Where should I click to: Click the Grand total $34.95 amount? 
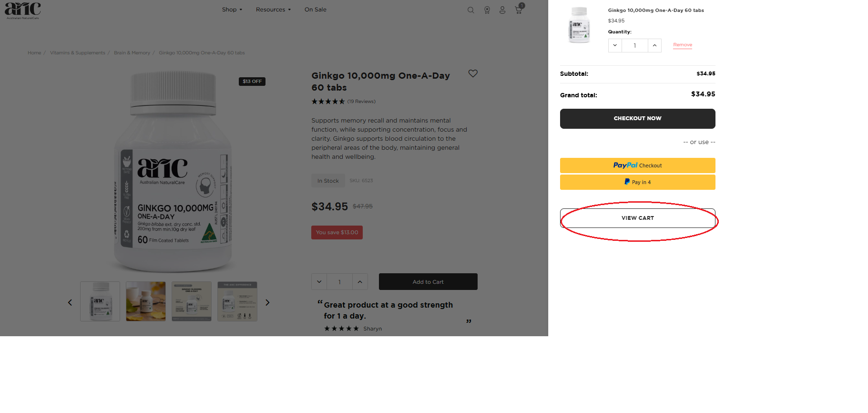pyautogui.click(x=703, y=94)
